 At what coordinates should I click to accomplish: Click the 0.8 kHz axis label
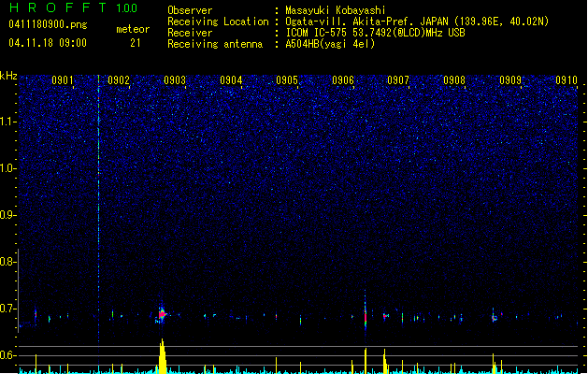coord(7,262)
